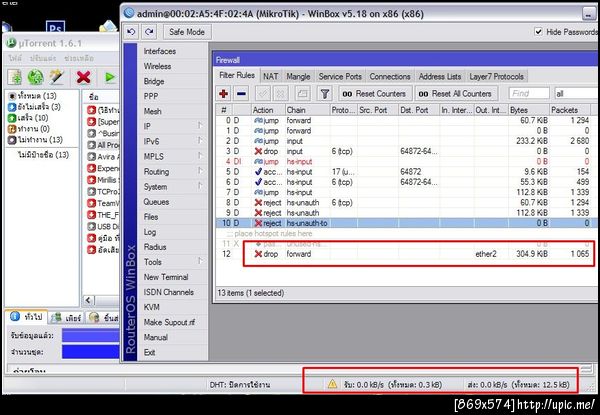Select the inactive torrents category (13) in uTorrent
This screenshot has width=600, height=415.
point(35,140)
